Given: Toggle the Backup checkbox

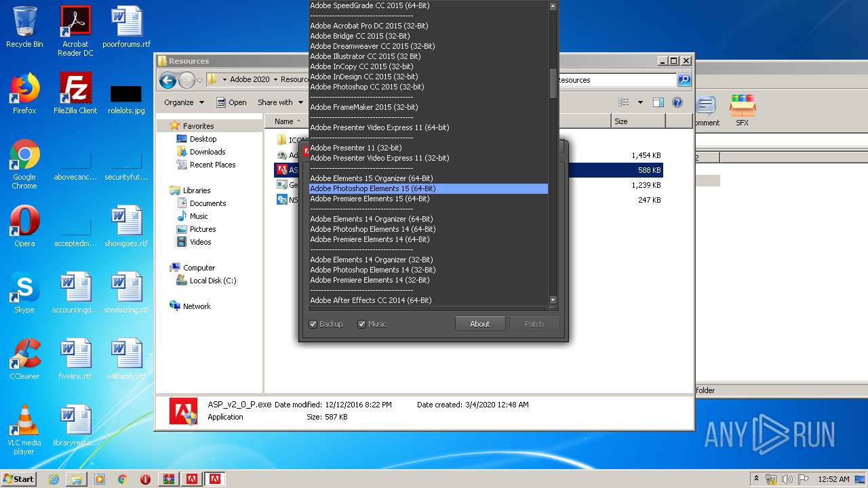Looking at the screenshot, I should tap(313, 324).
